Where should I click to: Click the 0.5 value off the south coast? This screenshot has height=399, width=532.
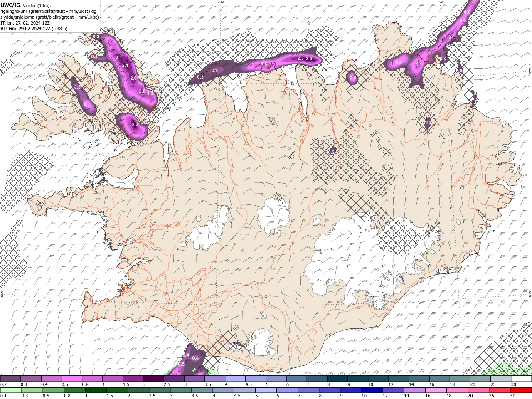[181, 364]
